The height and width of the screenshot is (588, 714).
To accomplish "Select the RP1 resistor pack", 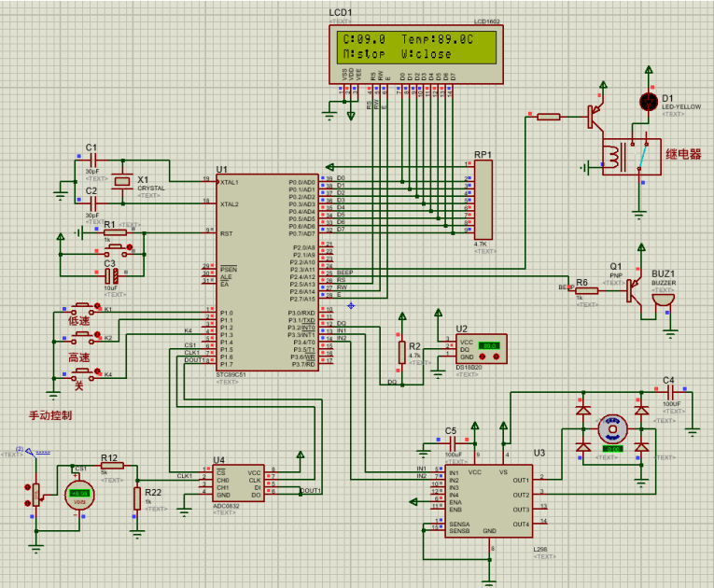I will click(483, 200).
